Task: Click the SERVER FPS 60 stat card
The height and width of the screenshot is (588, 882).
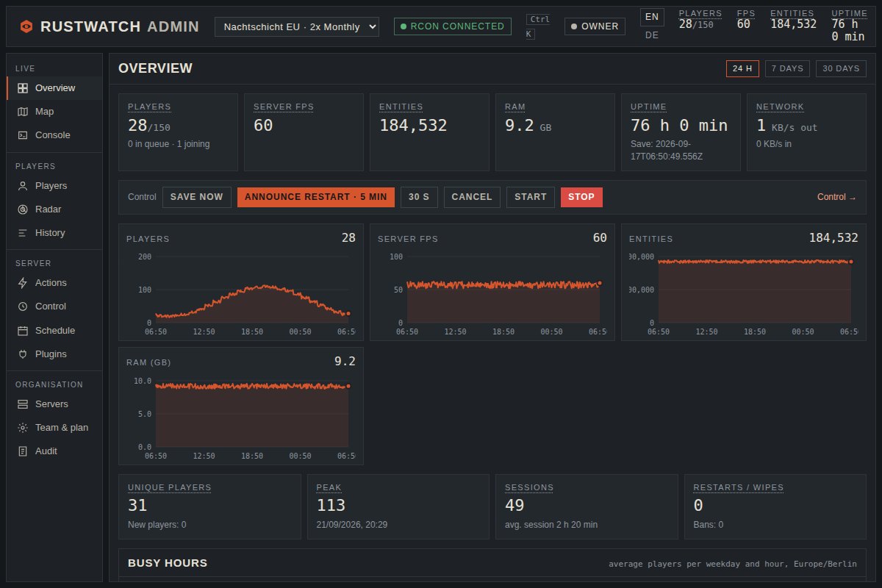Action: 304,132
